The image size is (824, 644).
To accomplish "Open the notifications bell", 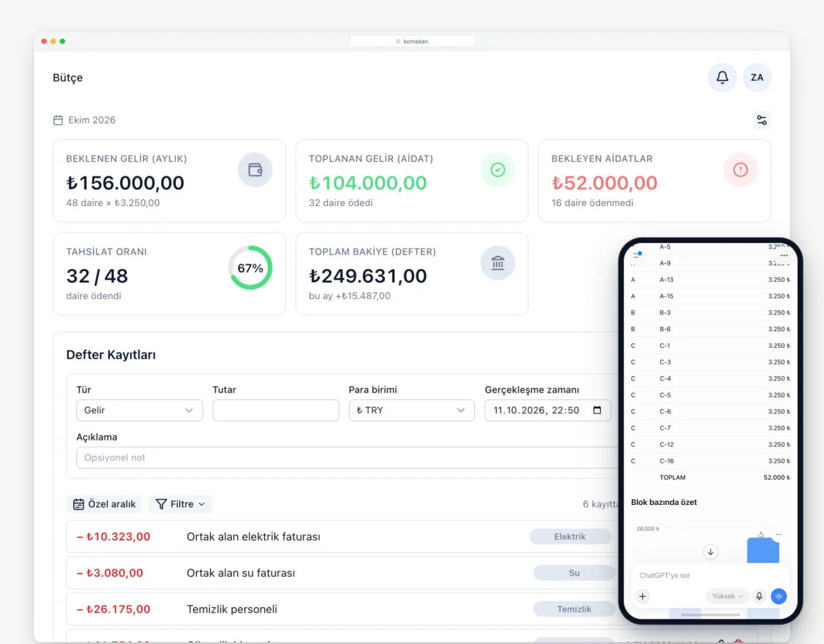I will (722, 77).
